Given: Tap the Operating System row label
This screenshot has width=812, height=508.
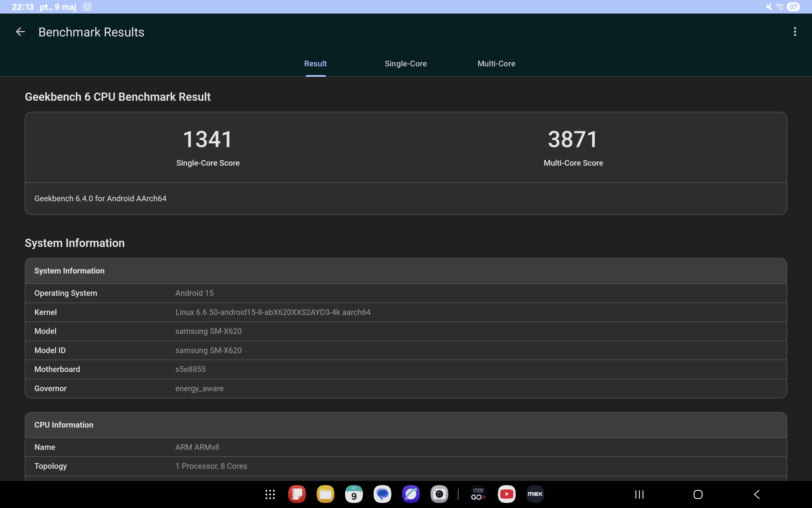Looking at the screenshot, I should point(66,293).
